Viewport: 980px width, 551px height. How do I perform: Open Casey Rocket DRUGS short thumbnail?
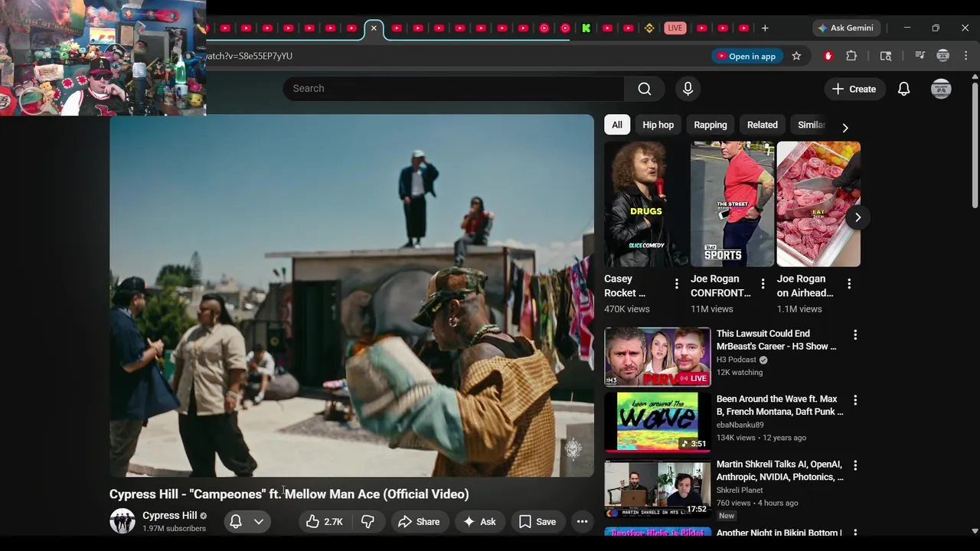[x=646, y=204]
